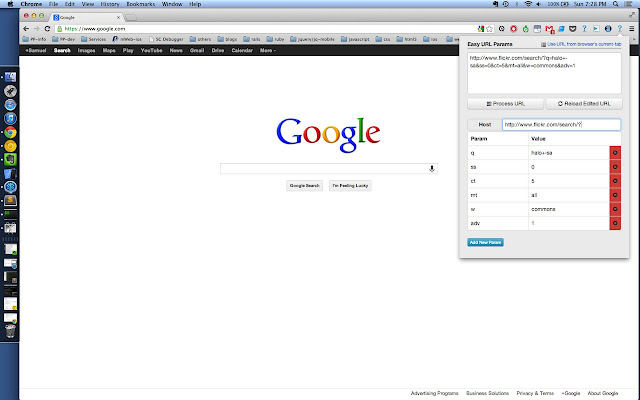
Task: Focus the Host input field
Action: coord(561,124)
